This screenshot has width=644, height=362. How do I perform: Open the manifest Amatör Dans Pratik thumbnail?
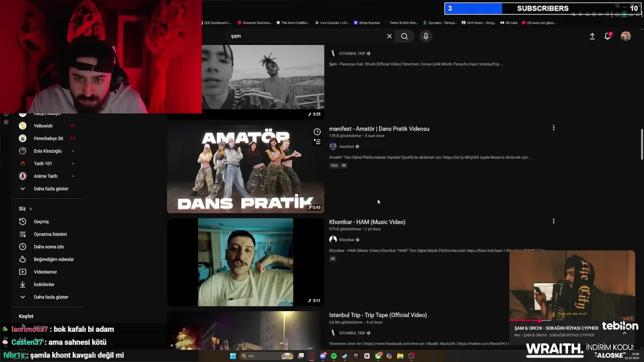[x=246, y=169]
